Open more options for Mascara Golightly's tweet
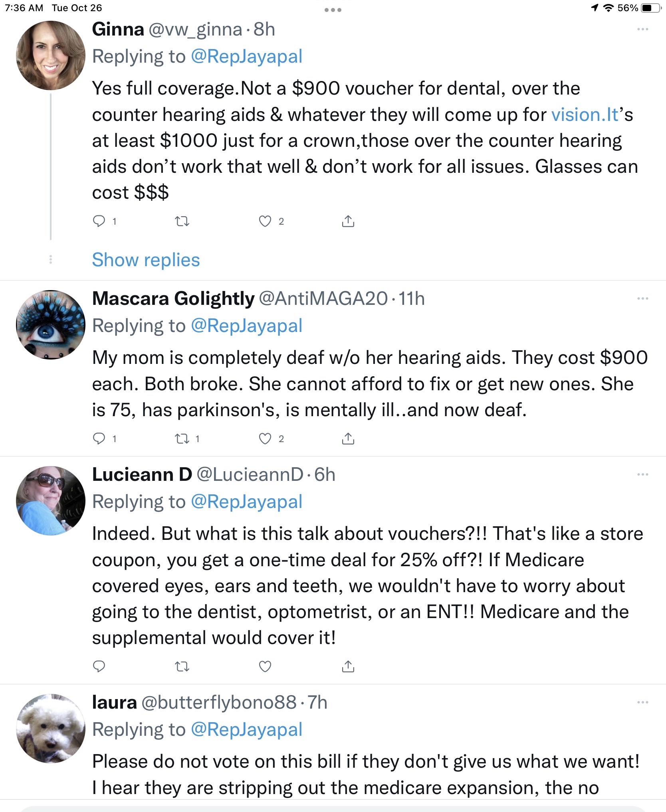666x812 pixels. coord(642,298)
